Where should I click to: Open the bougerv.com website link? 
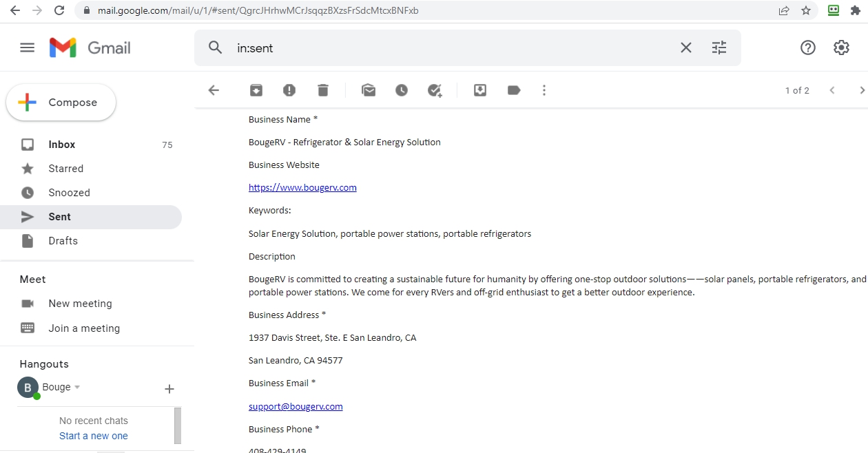pyautogui.click(x=302, y=188)
